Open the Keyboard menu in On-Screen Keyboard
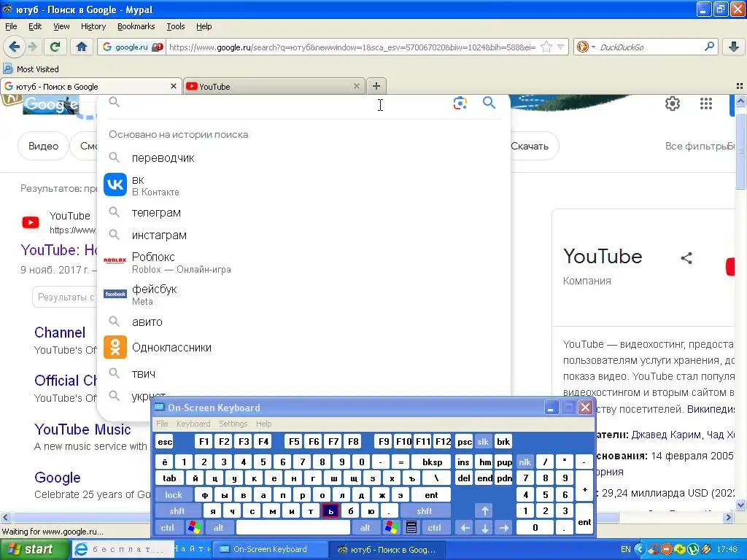This screenshot has width=747, height=560. (x=193, y=424)
